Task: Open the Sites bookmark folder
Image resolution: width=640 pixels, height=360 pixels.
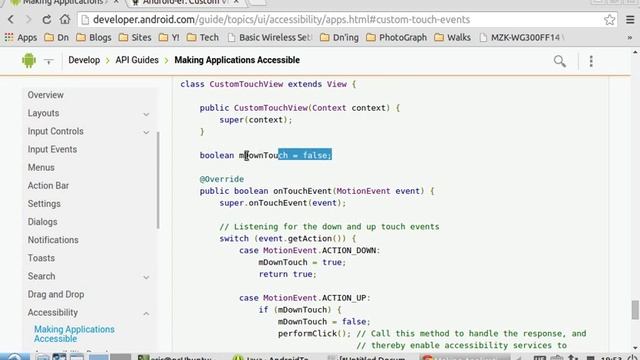Action: click(x=135, y=38)
